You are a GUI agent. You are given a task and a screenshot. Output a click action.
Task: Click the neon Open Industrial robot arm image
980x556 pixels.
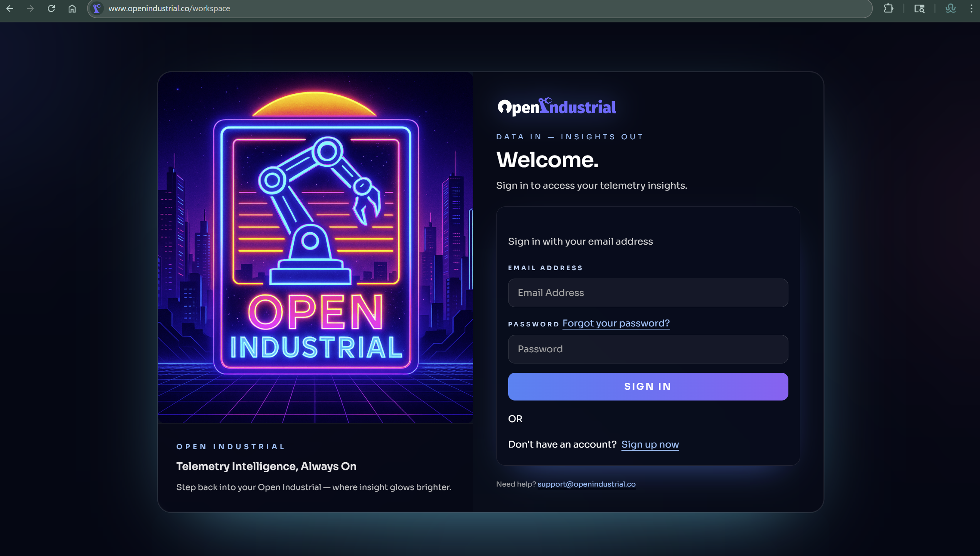pyautogui.click(x=315, y=248)
